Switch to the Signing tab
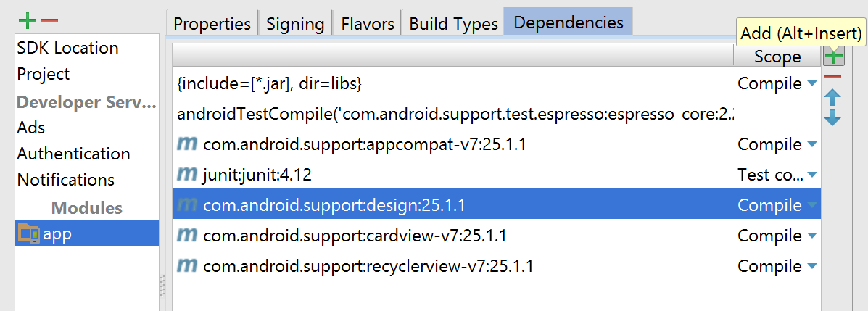This screenshot has width=868, height=311. pyautogui.click(x=295, y=24)
